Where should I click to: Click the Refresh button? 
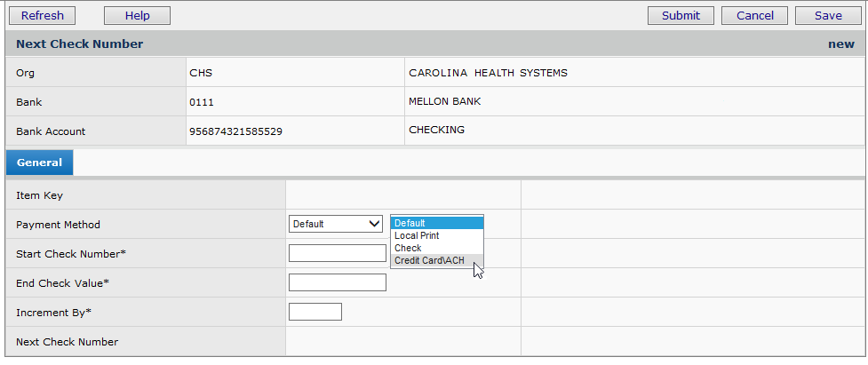tap(43, 15)
